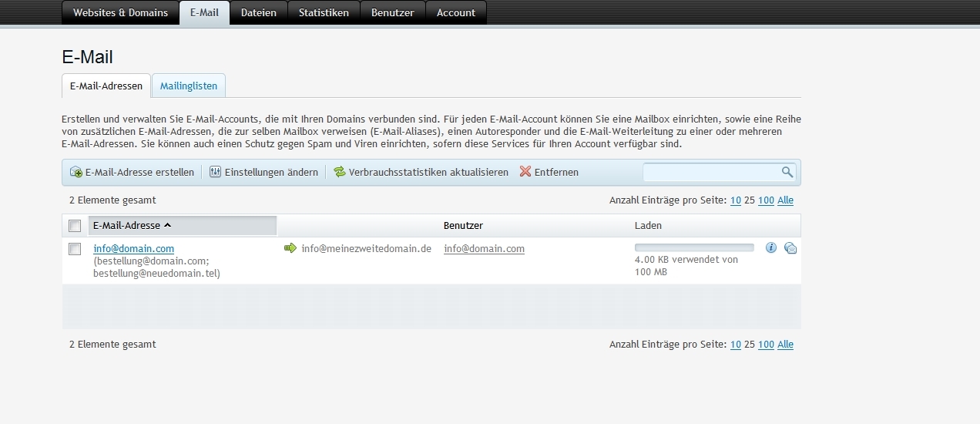
Task: Switch to the Mailinglisten tab
Action: (189, 86)
